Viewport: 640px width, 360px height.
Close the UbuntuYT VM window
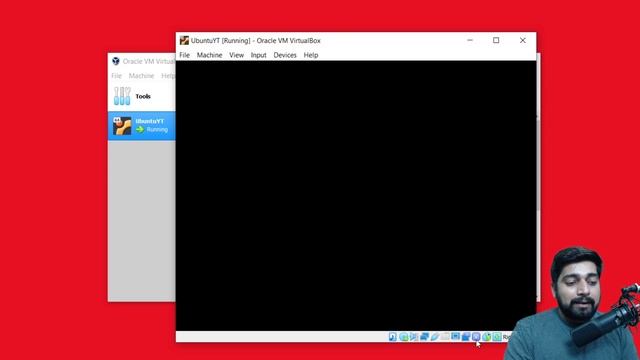522,40
